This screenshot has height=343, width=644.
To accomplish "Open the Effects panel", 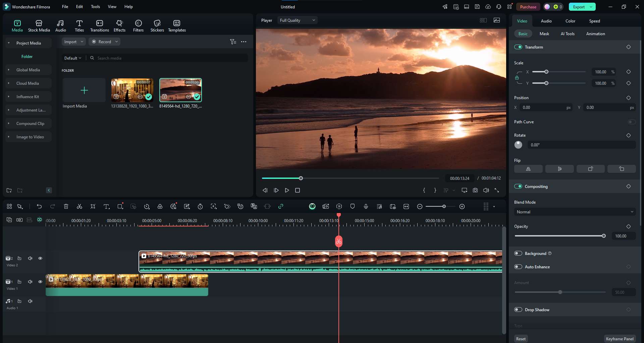I will coord(119,26).
